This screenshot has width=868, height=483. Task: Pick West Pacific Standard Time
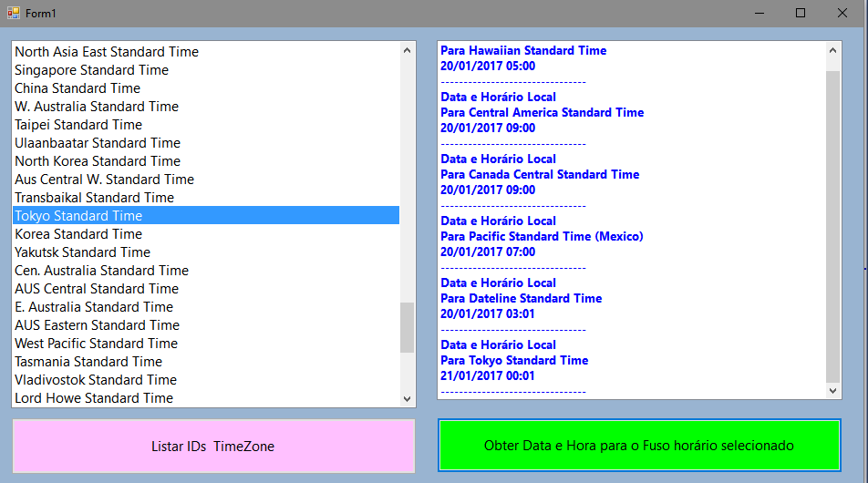[206, 344]
